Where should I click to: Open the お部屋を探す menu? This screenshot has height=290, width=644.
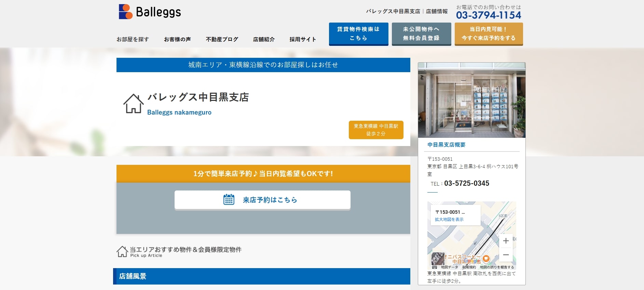click(x=133, y=39)
